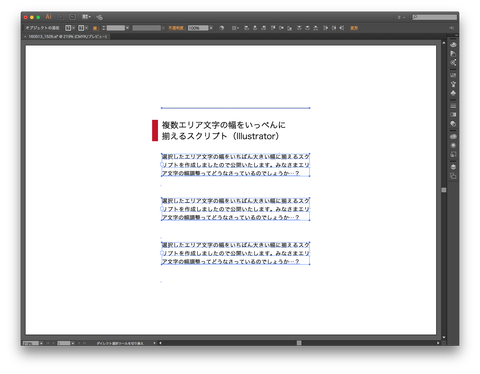
Task: Click the stroke weight value field
Action: tap(116, 28)
